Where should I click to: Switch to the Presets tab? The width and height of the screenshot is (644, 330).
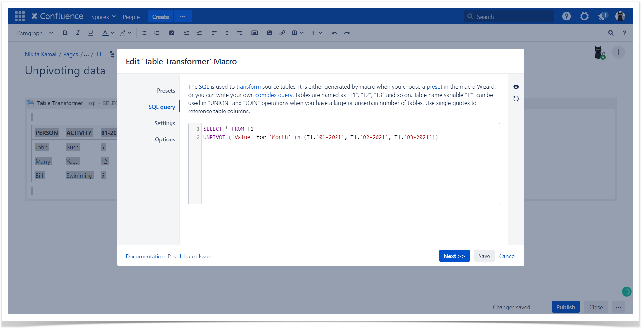[x=166, y=91]
